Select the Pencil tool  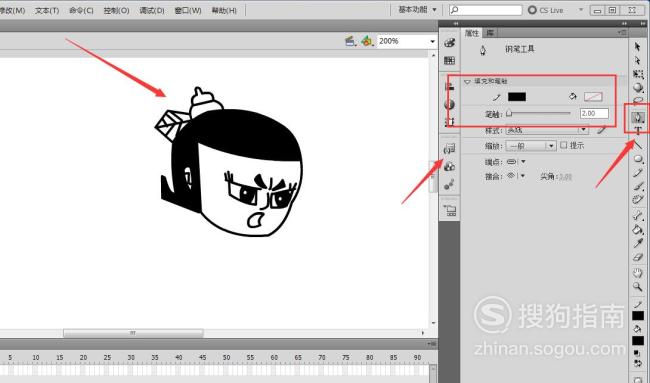pos(638,172)
